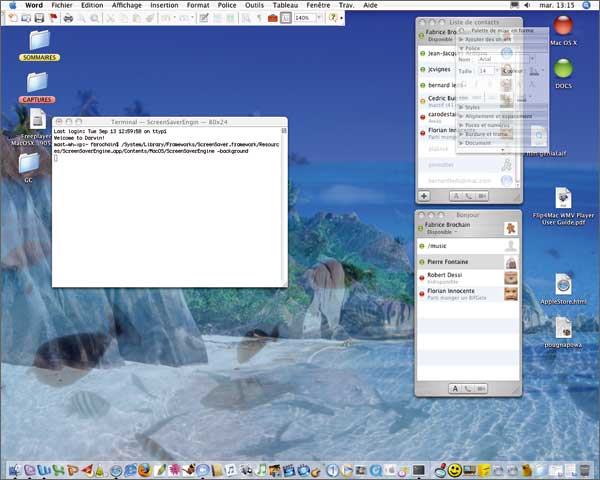Open the Format menu

pos(198,5)
